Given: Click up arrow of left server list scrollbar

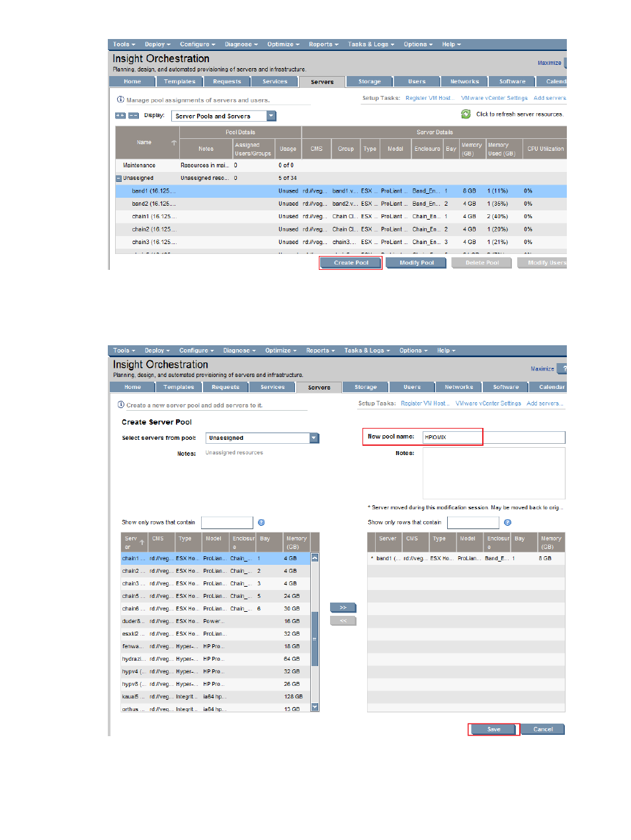Looking at the screenshot, I should pos(315,558).
